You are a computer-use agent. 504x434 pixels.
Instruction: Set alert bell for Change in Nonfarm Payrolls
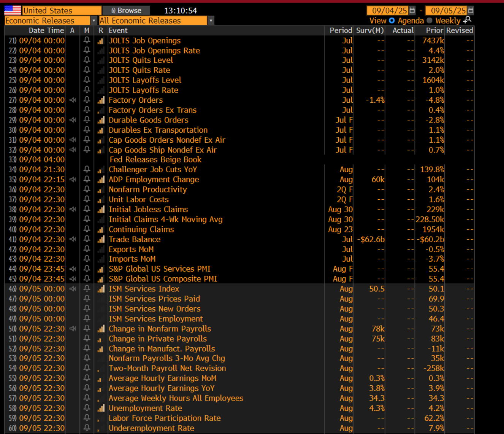(x=87, y=328)
